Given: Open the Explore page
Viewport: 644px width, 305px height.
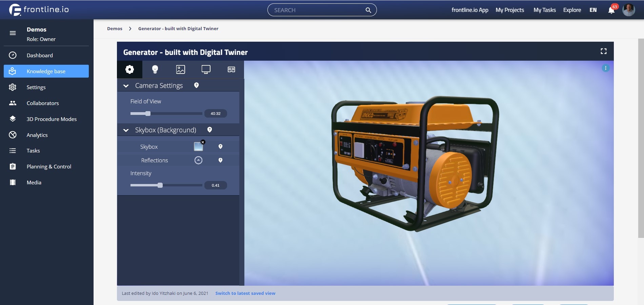Looking at the screenshot, I should point(572,10).
